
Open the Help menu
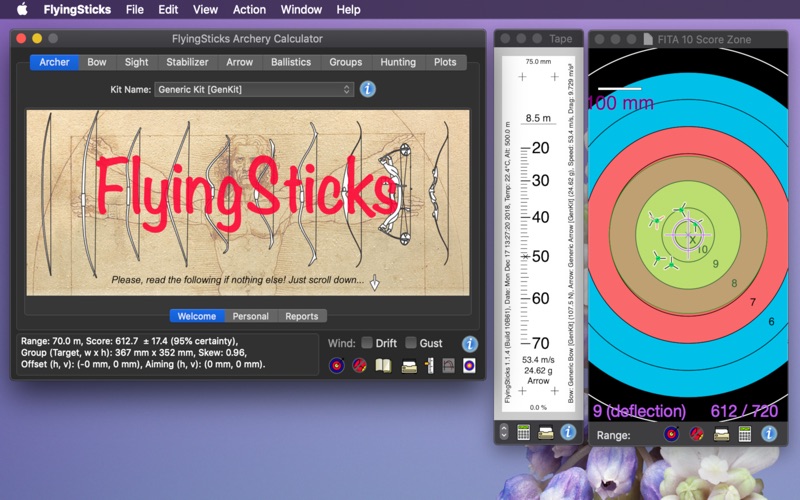pos(348,10)
